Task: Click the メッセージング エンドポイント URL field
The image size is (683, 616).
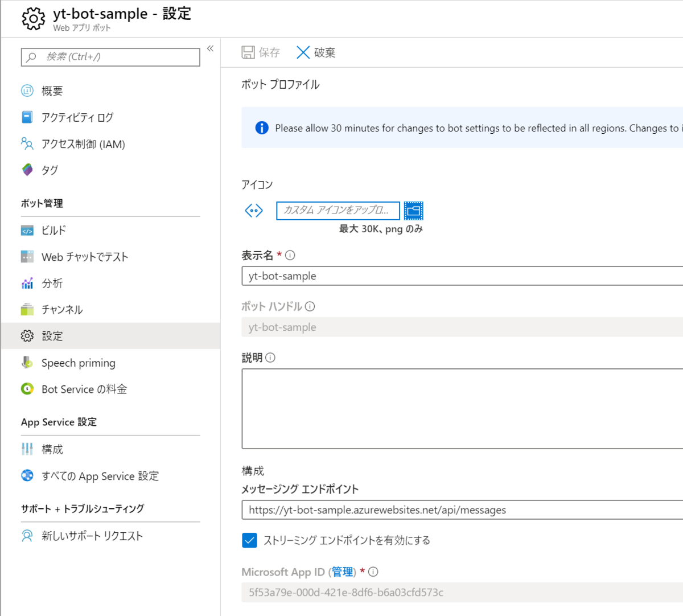Action: click(x=462, y=510)
